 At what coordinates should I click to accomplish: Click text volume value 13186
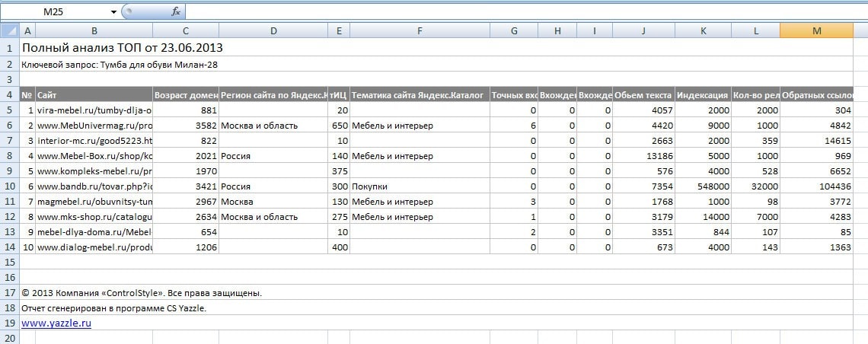644,156
